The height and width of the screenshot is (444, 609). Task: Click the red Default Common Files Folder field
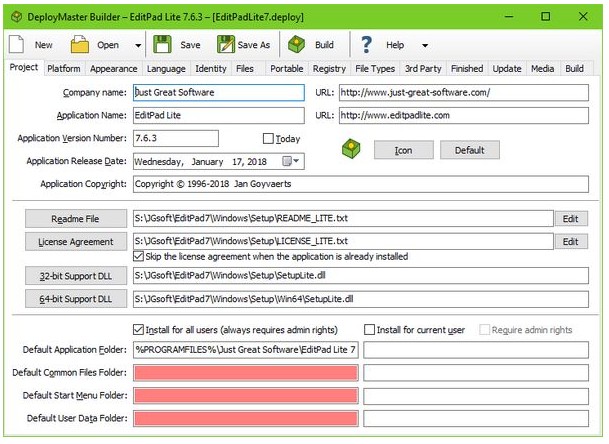(246, 373)
